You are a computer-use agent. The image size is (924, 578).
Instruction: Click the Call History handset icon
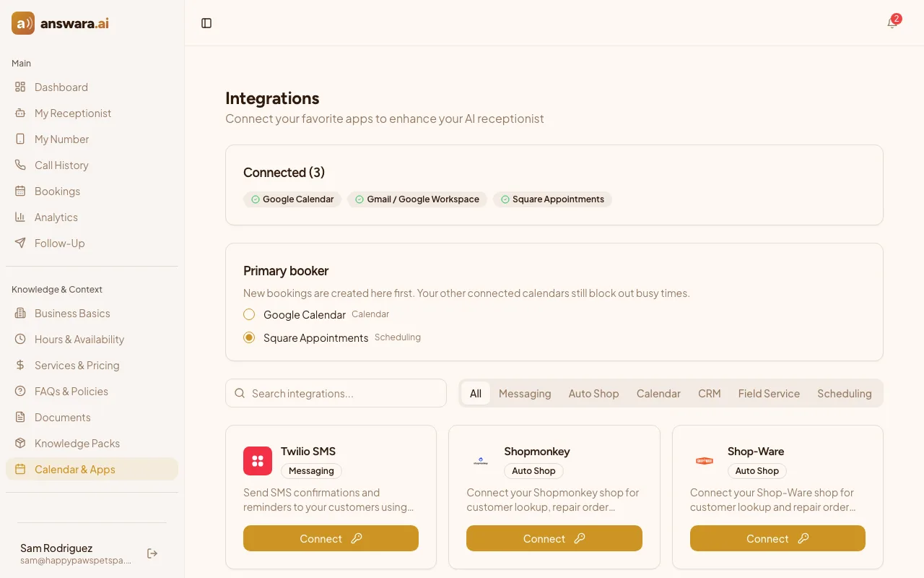(20, 165)
